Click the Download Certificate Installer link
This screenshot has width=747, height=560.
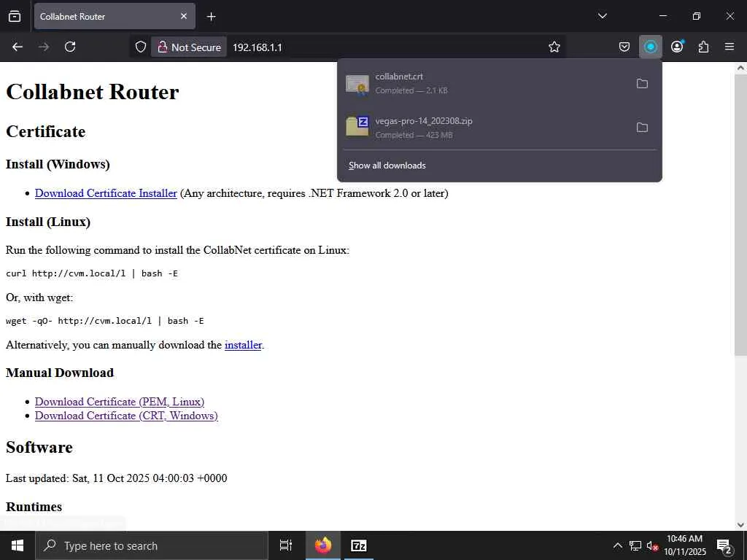click(x=106, y=193)
